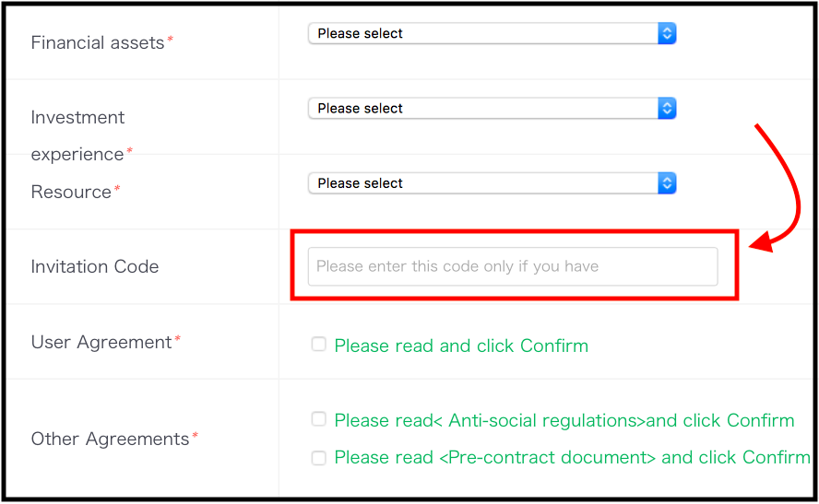This screenshot has height=504, width=819.
Task: Click the Invitation Code label
Action: click(95, 266)
